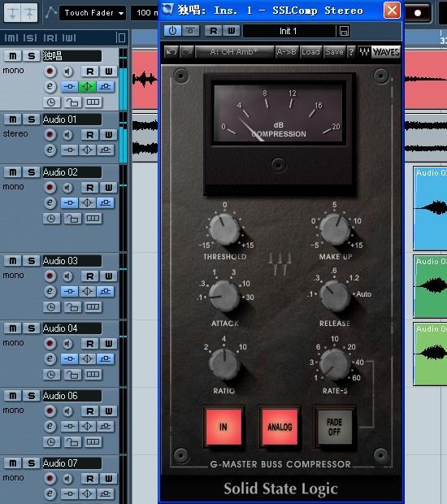Image resolution: width=447 pixels, height=504 pixels.
Task: Click the Audio 04 track name field
Action: point(72,328)
